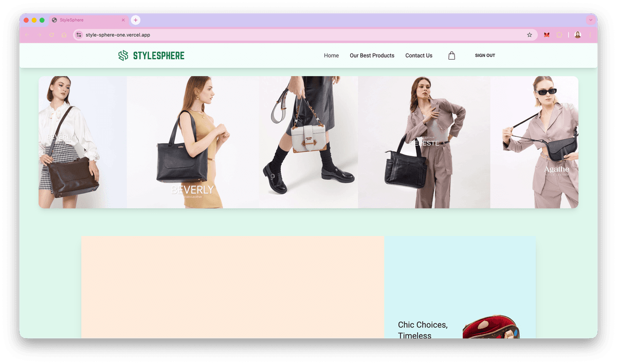The width and height of the screenshot is (617, 364).
Task: Open the MetaMask extension icon
Action: point(546,34)
